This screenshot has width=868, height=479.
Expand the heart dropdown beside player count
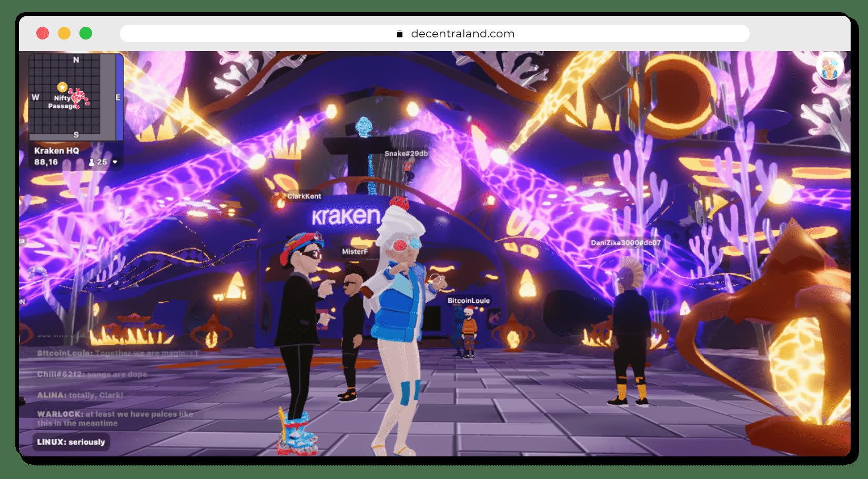coord(115,162)
